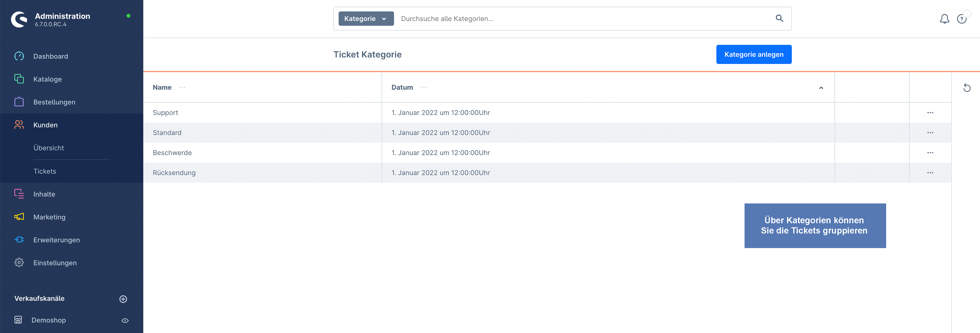This screenshot has width=980, height=333.
Task: Open the Kategorie search filter dropdown
Action: point(366,19)
